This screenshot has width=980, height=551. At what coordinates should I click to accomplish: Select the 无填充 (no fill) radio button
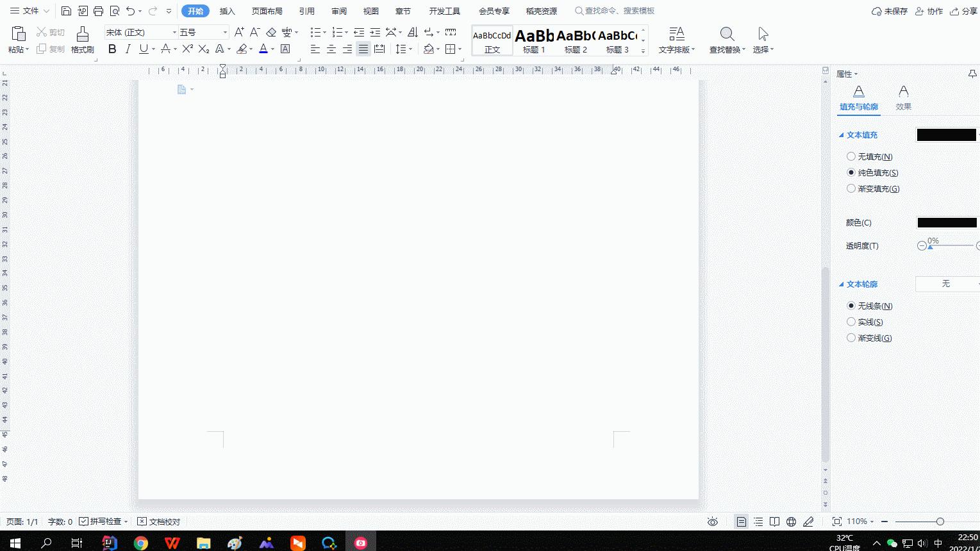(x=851, y=156)
